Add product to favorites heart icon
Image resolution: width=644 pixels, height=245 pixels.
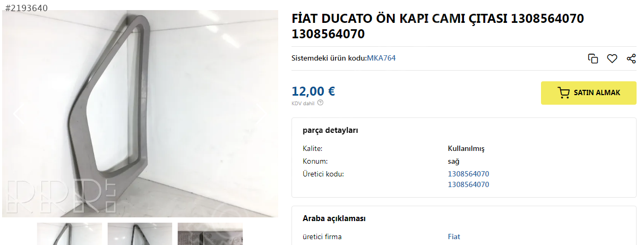pyautogui.click(x=612, y=58)
